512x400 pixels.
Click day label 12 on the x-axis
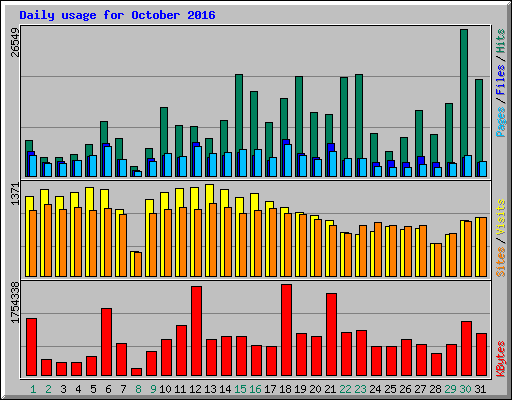195,389
